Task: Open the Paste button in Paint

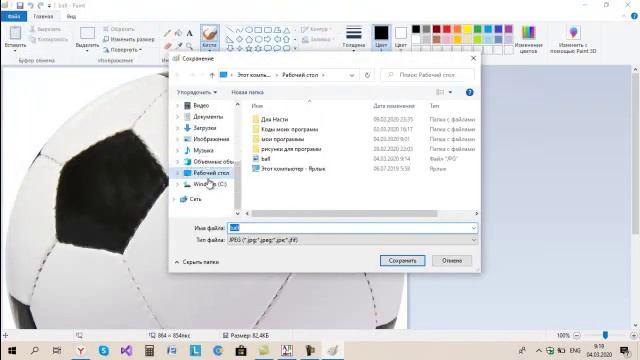Action: point(16,38)
